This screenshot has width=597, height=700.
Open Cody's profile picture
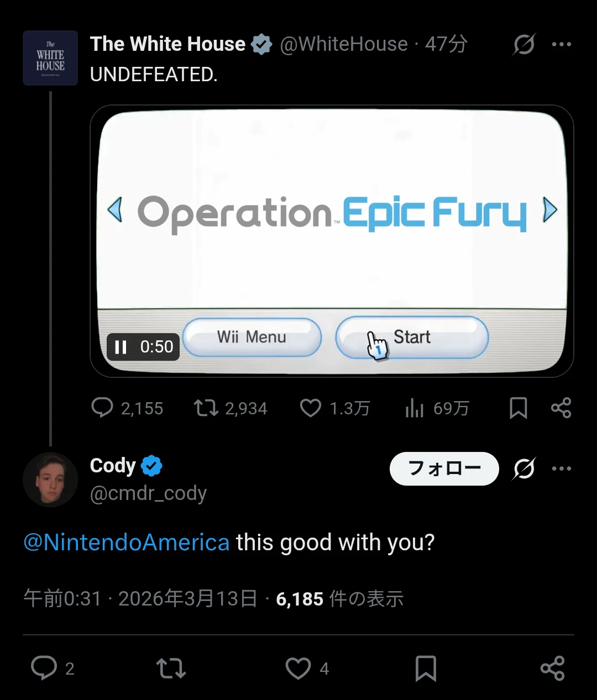point(50,480)
